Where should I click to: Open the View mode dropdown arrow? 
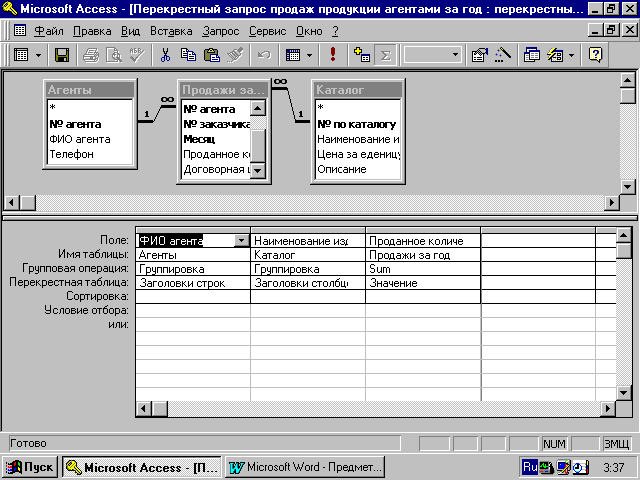pyautogui.click(x=38, y=55)
